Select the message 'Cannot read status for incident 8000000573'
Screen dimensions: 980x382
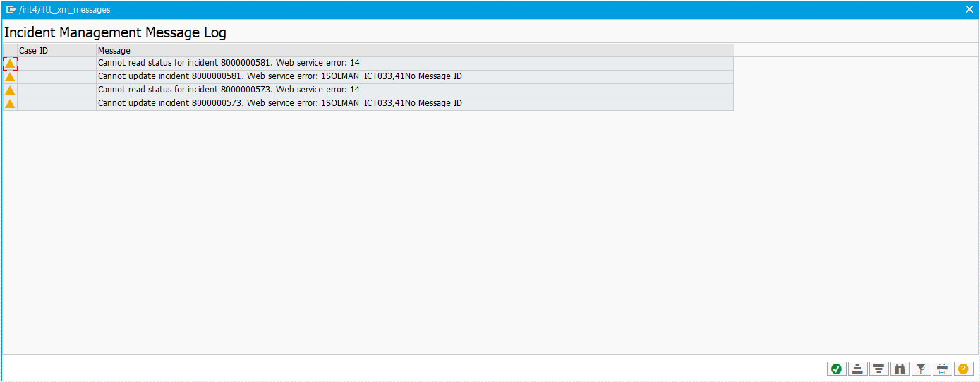pos(229,90)
